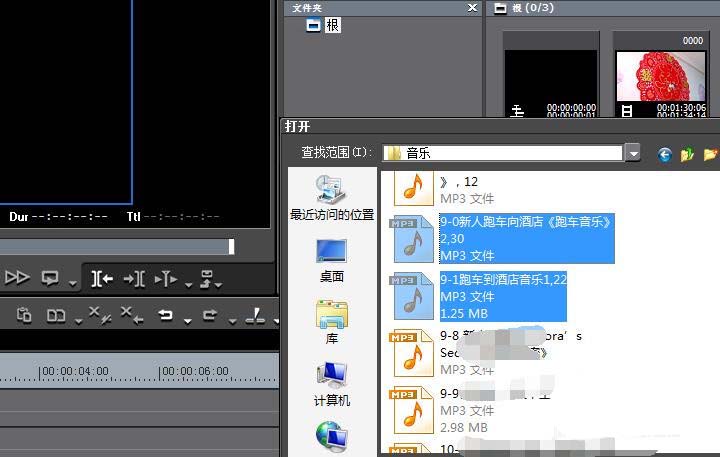Open the replace clip dropdown arrow

[x=79, y=321]
